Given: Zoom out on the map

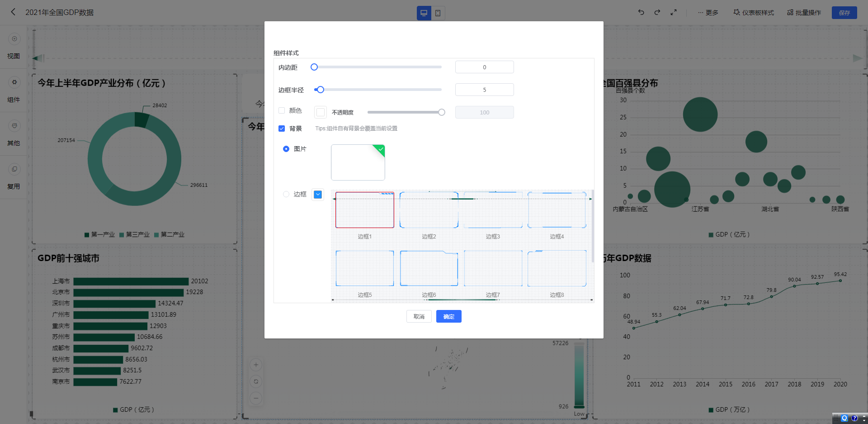Looking at the screenshot, I should point(256,398).
